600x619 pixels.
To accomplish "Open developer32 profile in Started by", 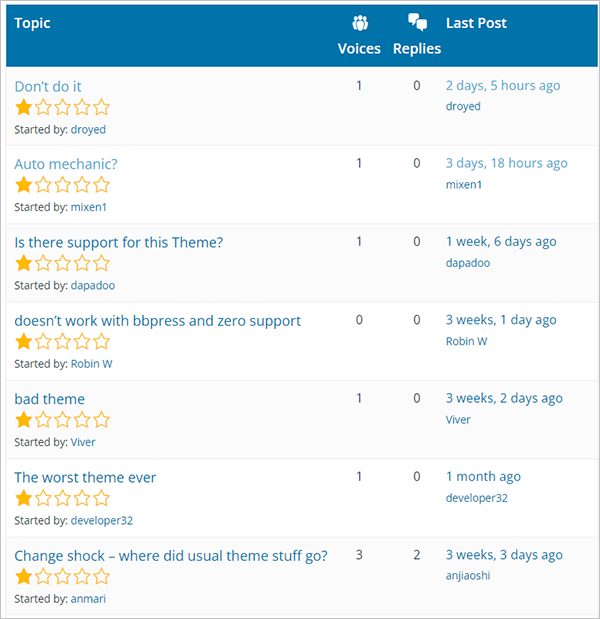I will 102,520.
